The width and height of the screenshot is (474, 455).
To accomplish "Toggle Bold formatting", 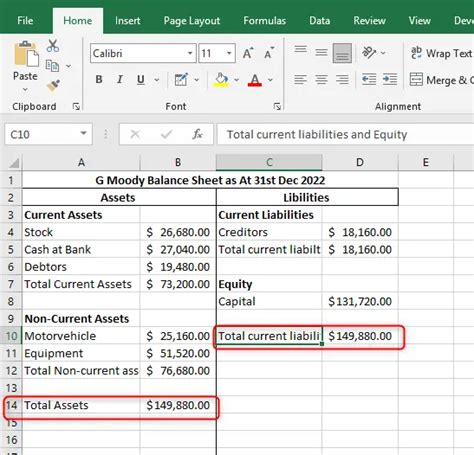I will click(99, 79).
